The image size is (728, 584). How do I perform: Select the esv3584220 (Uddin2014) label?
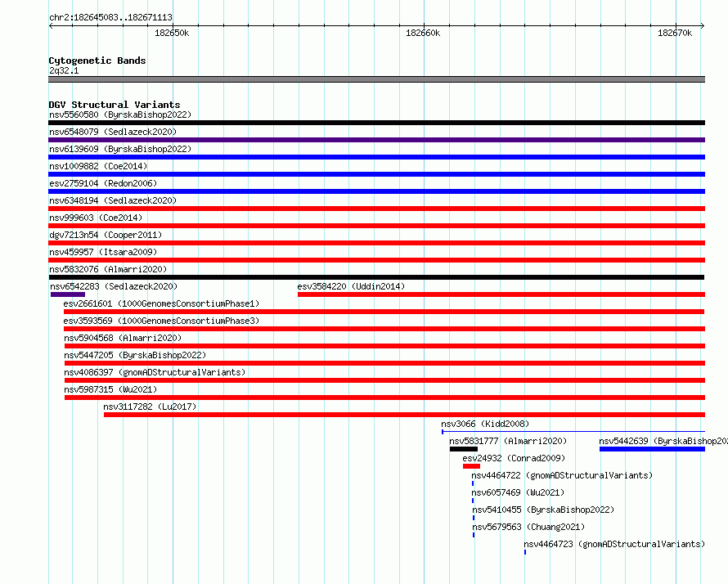click(351, 286)
